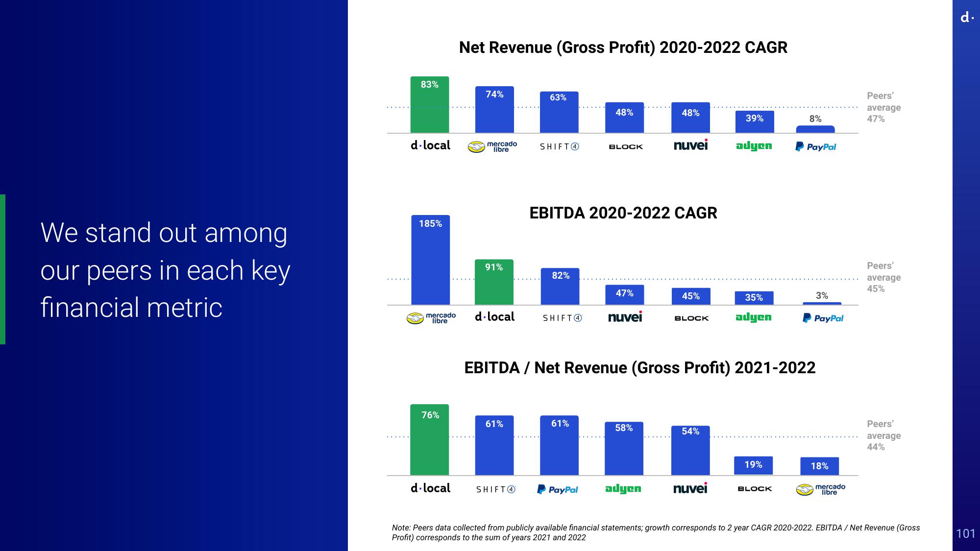Screen dimensions: 980x551
Task: Click the nuvei logo under the 54% bar
Action: [690, 488]
